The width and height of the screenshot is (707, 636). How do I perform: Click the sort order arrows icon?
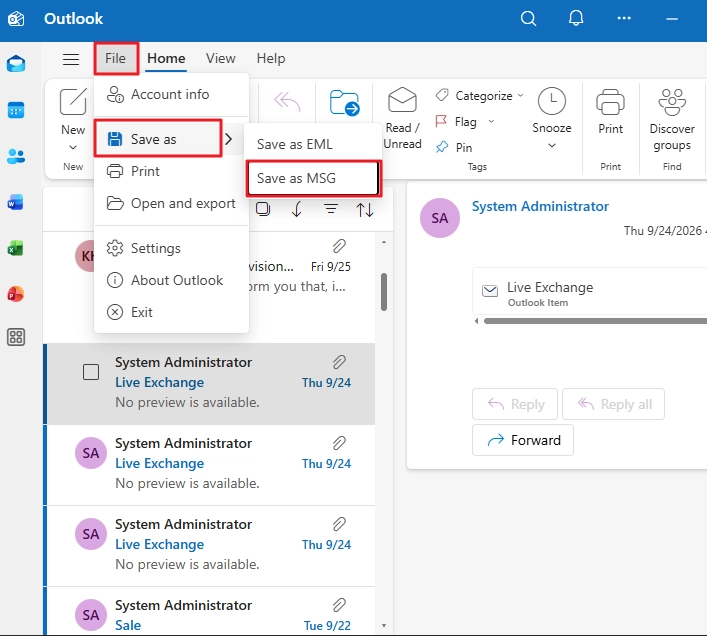365,210
